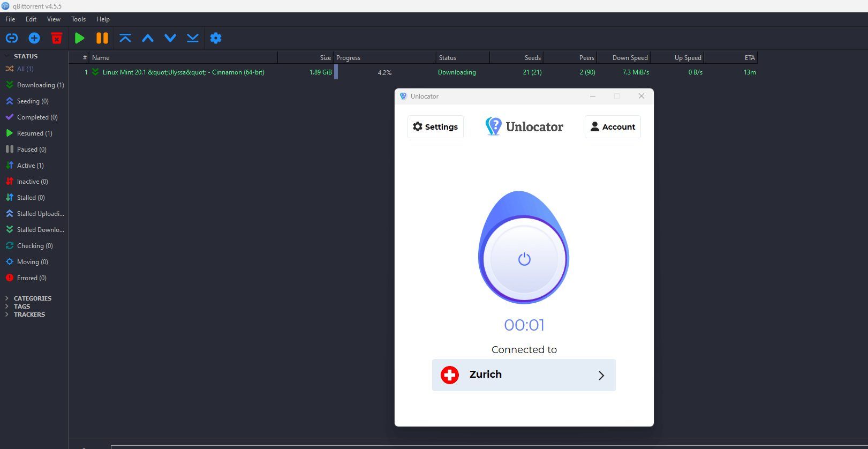Click the green Resume play icon

(x=80, y=38)
